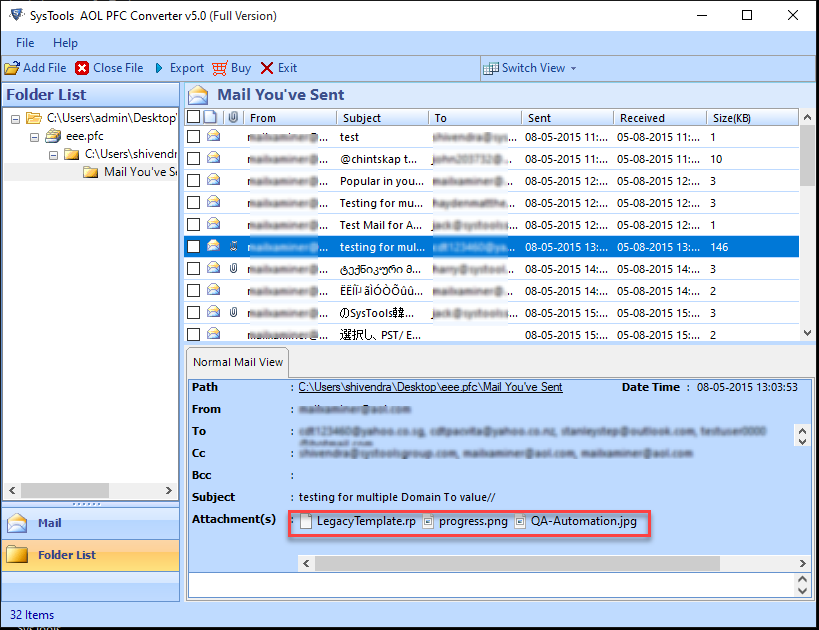Toggle the select-all checkbox in list header
819x630 pixels.
coord(193,116)
